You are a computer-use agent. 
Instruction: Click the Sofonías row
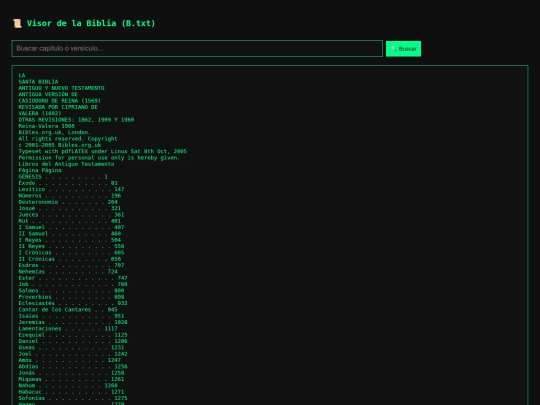pyautogui.click(x=73, y=398)
